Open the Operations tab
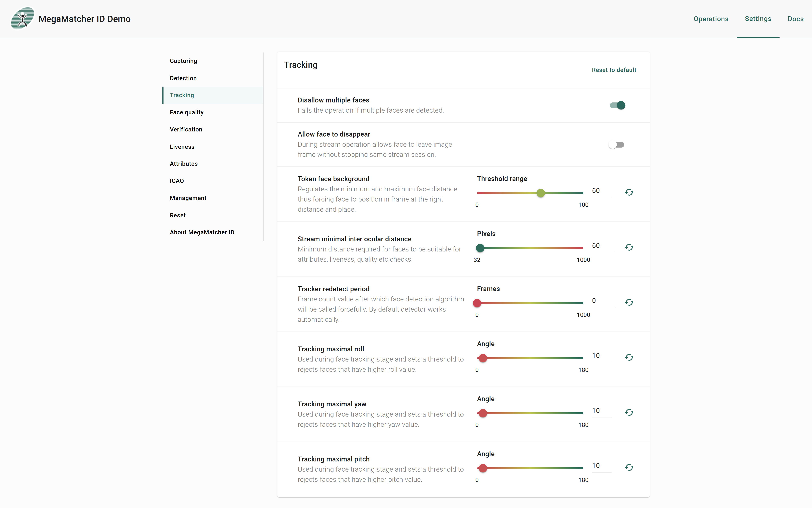The image size is (812, 508). pyautogui.click(x=711, y=19)
